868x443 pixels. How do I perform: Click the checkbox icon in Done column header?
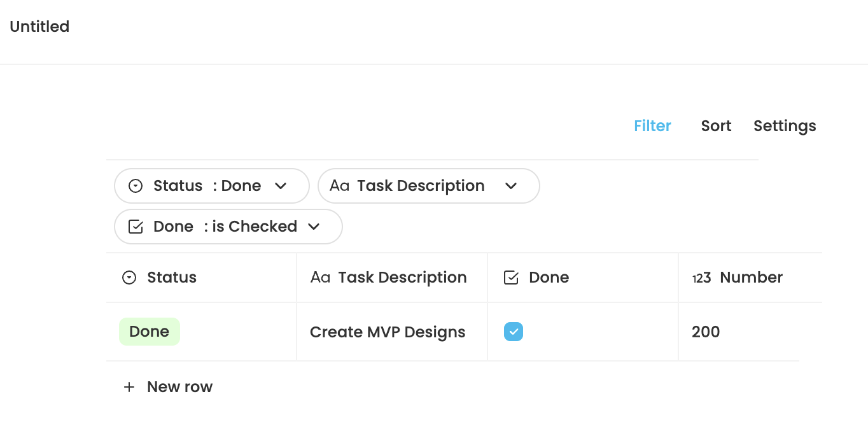point(511,277)
